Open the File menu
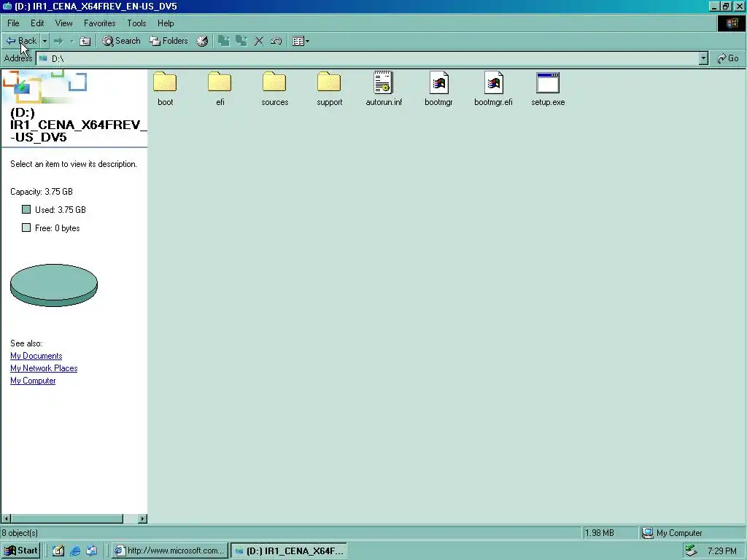Screen dimensions: 747x560 (x=13, y=23)
